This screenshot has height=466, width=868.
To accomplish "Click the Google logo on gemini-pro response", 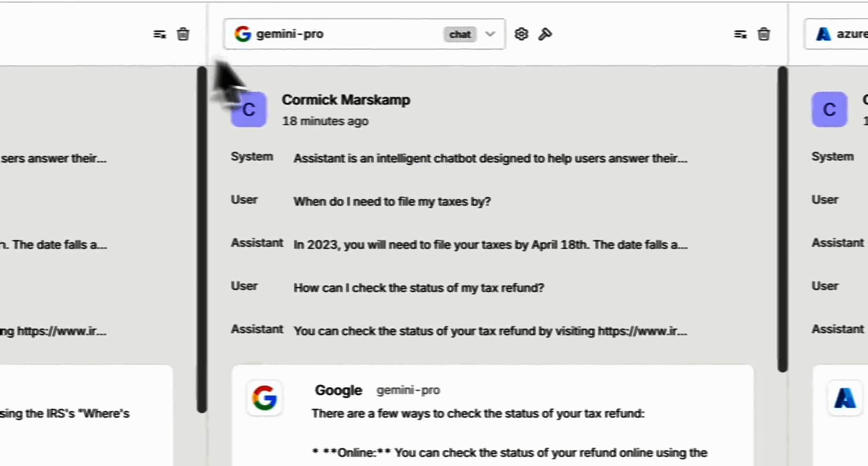I will (264, 398).
